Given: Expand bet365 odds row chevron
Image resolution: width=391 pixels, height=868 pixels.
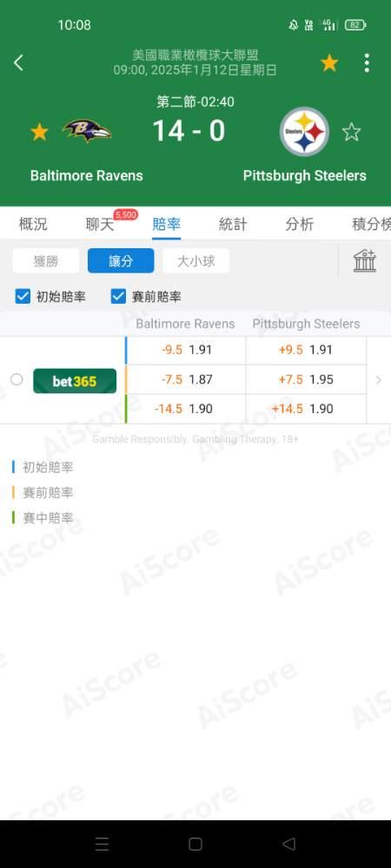Looking at the screenshot, I should click(378, 380).
